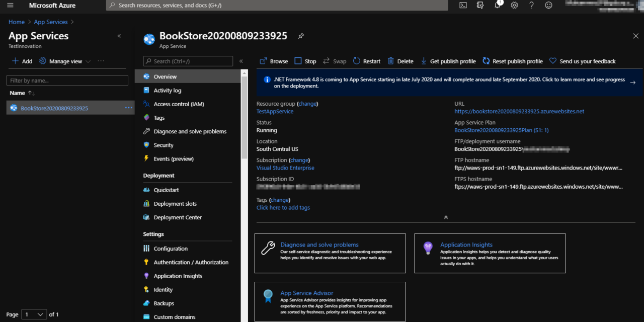Screen dimensions: 644x322
Task: Stop the app service
Action: [x=305, y=61]
